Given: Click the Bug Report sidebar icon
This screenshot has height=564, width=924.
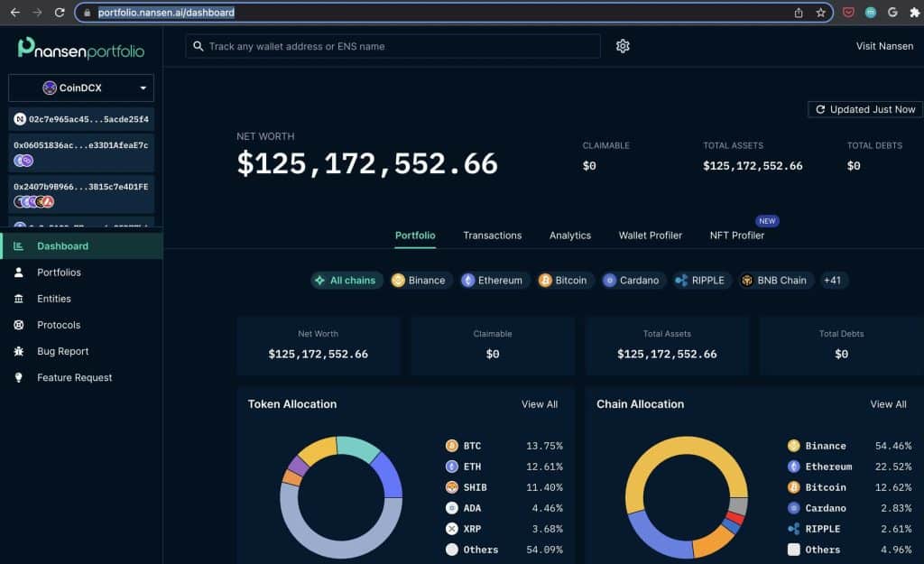Looking at the screenshot, I should pyautogui.click(x=18, y=351).
